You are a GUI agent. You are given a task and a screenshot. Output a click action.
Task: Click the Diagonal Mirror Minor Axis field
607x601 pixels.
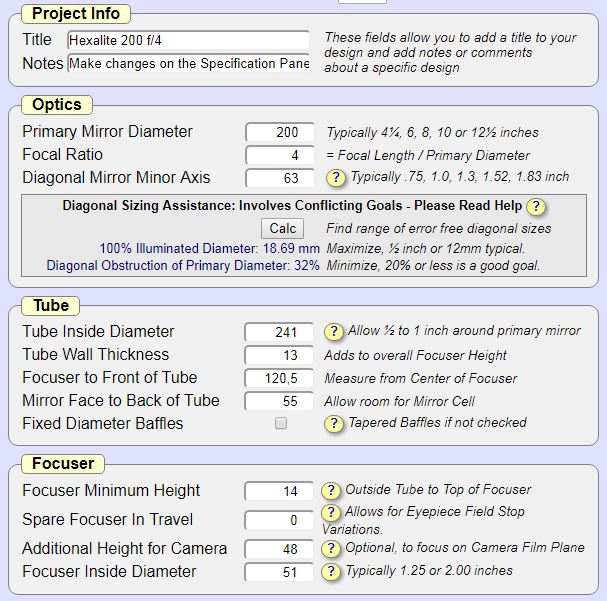pos(280,178)
